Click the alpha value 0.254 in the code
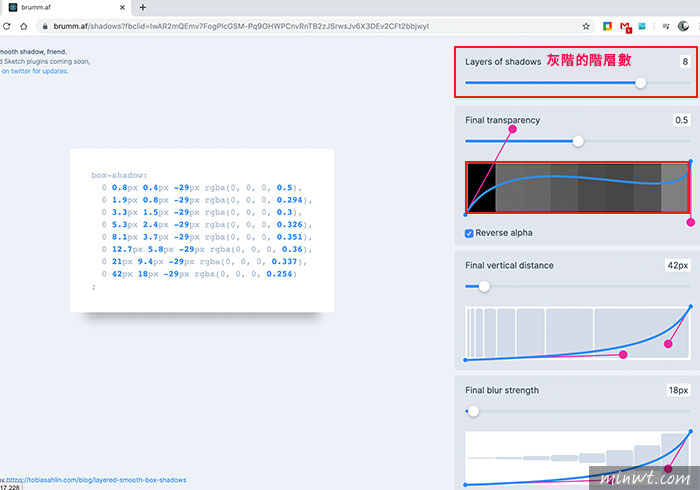 point(279,274)
